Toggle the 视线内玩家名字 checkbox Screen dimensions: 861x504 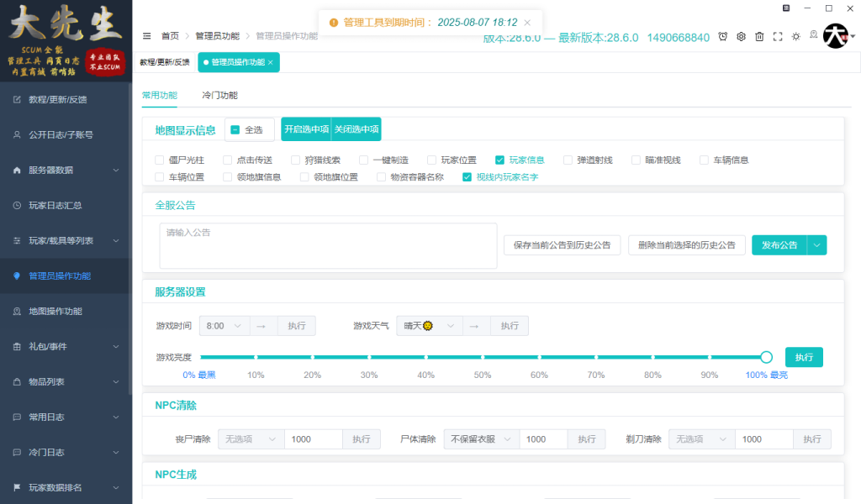pos(467,177)
